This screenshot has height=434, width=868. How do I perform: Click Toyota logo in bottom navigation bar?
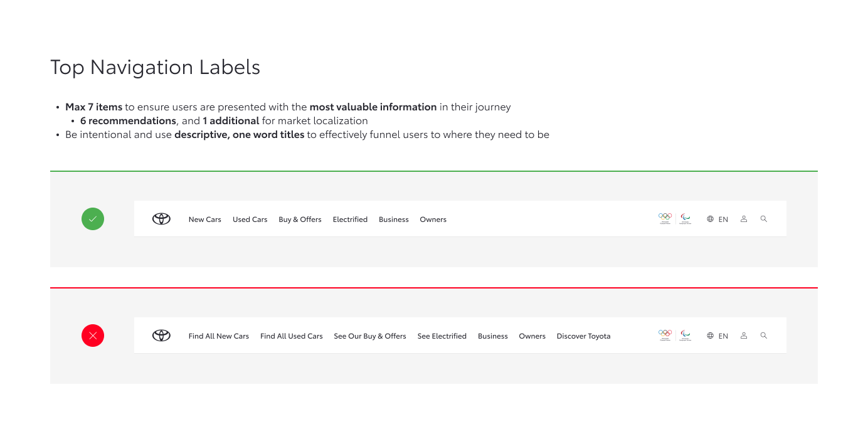point(161,336)
